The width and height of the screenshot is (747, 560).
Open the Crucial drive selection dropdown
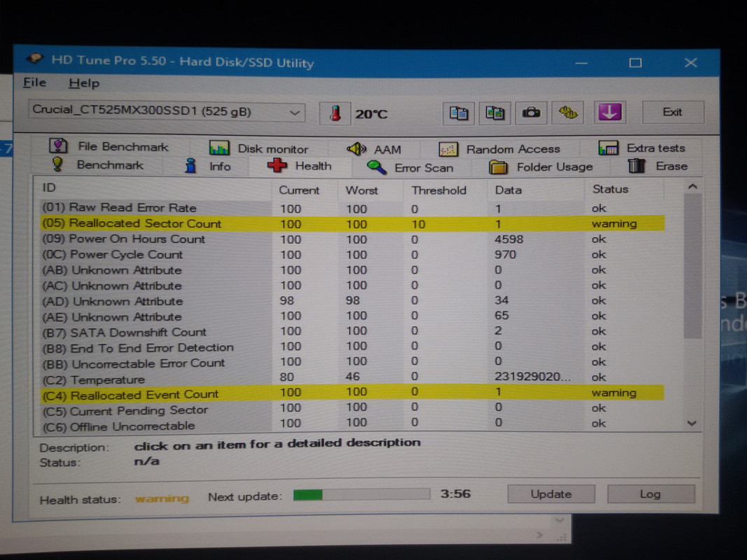coord(167,112)
